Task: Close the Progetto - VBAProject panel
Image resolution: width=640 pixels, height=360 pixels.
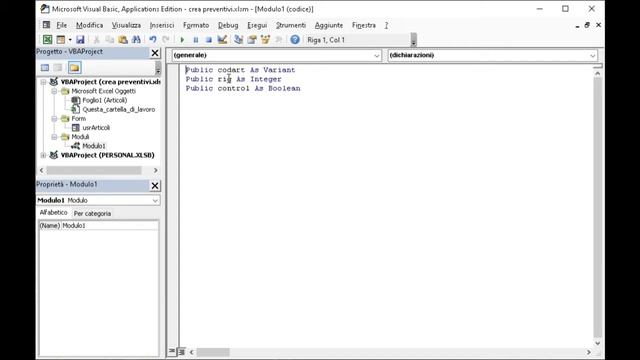Action: point(155,53)
